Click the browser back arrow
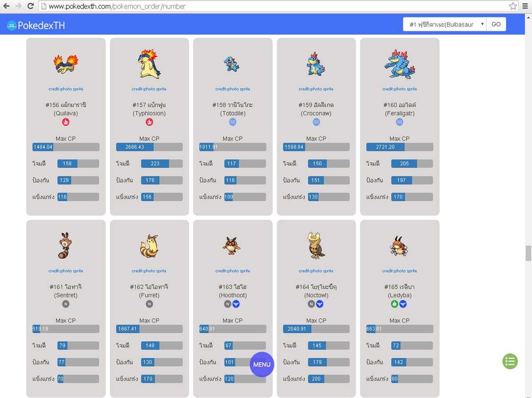This screenshot has height=398, width=532. click(x=7, y=6)
